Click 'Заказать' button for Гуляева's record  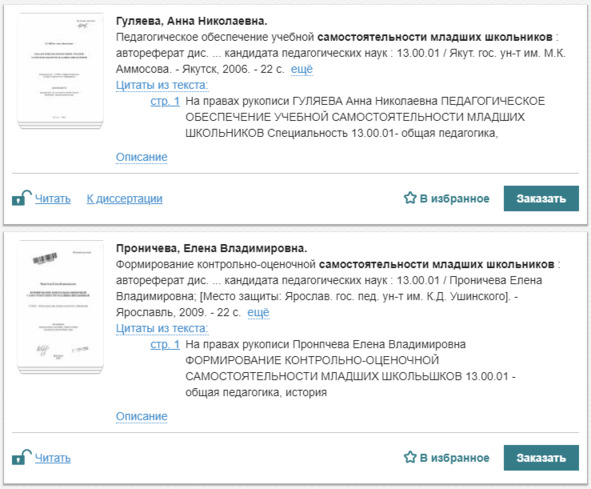541,198
